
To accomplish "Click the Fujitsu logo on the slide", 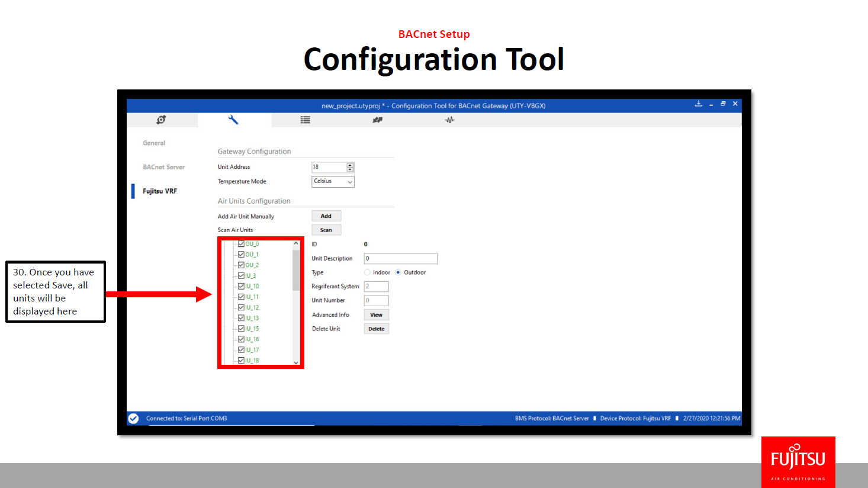I will (x=798, y=462).
